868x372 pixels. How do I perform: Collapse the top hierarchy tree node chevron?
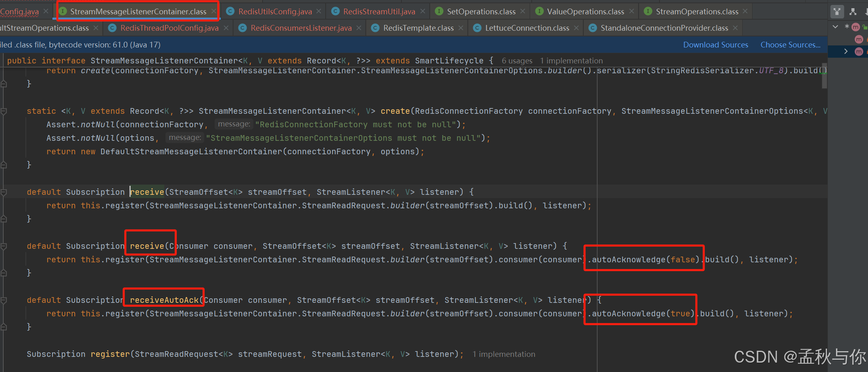[x=836, y=27]
